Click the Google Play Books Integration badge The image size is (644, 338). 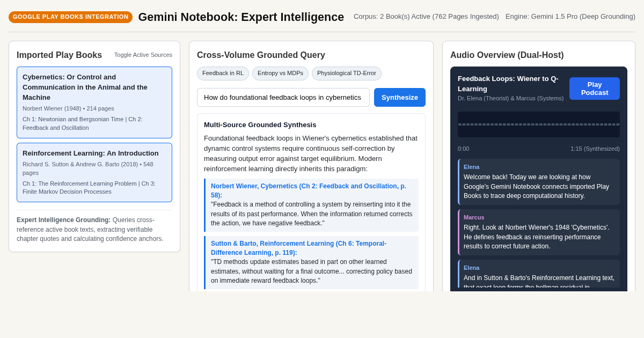(x=70, y=17)
